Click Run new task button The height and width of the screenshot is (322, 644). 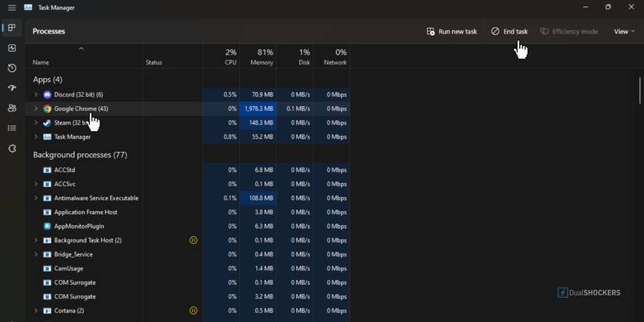tap(452, 32)
